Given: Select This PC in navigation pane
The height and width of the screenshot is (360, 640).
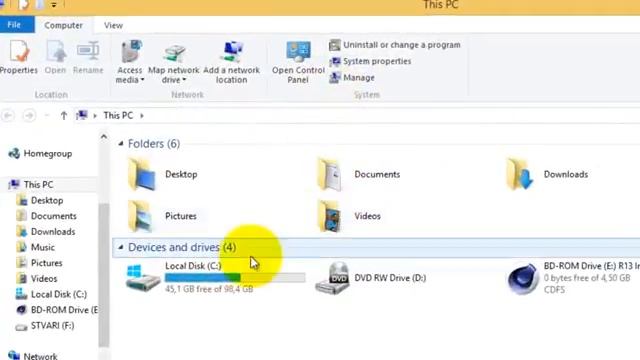Looking at the screenshot, I should (31, 184).
